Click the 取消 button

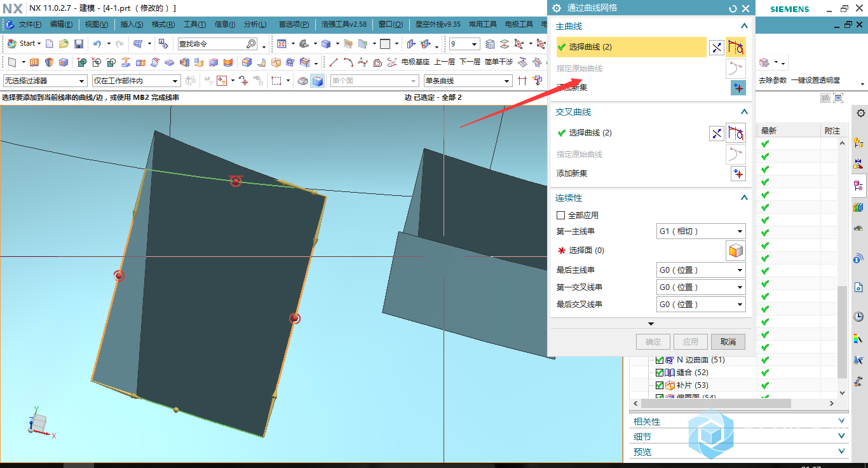click(x=728, y=342)
